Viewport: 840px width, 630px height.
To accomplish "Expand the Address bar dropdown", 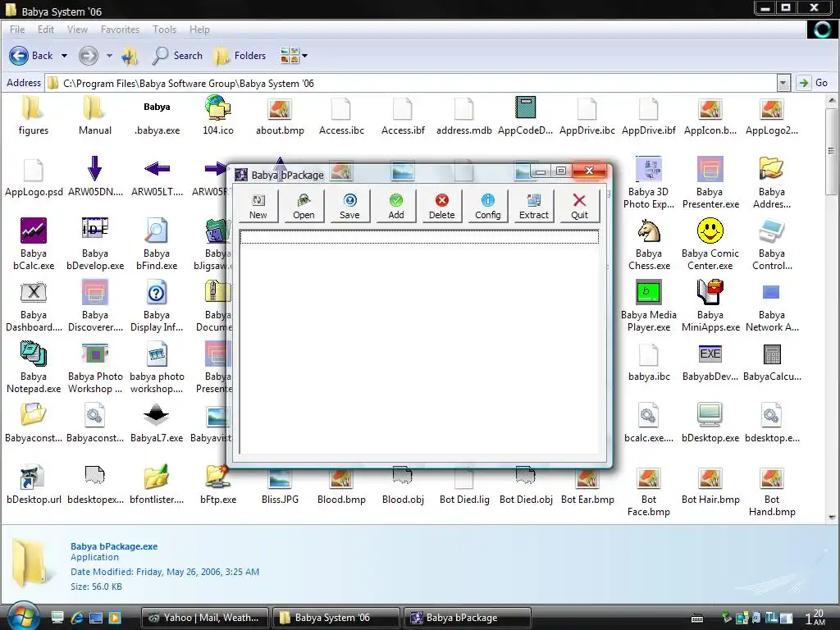I will click(x=783, y=83).
